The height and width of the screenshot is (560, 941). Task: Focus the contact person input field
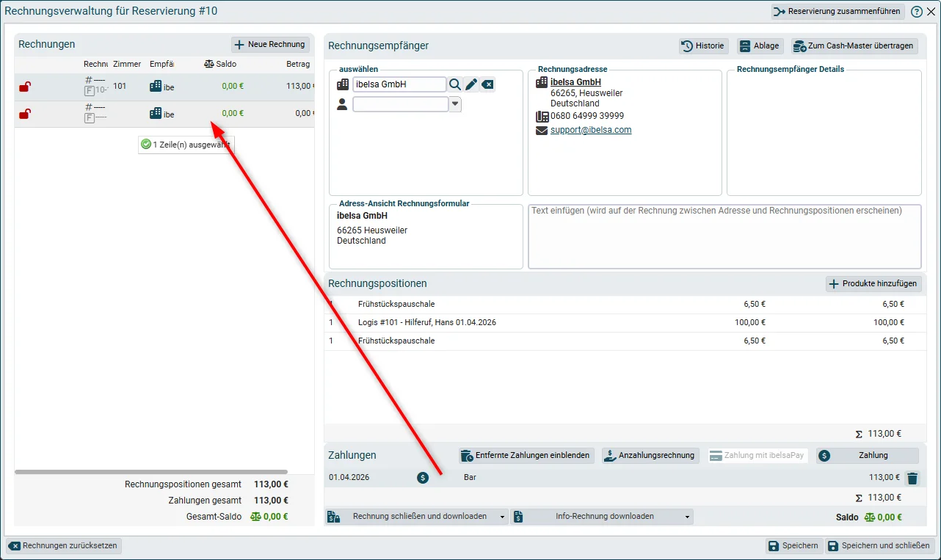[401, 104]
